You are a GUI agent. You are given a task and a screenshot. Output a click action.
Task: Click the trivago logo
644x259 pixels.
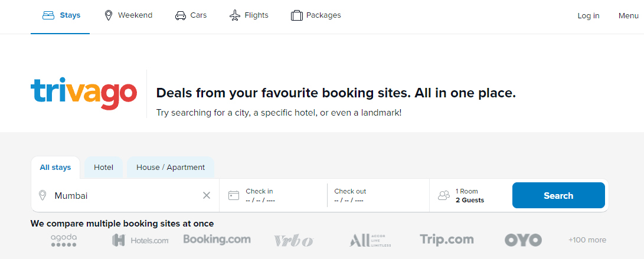tap(83, 93)
